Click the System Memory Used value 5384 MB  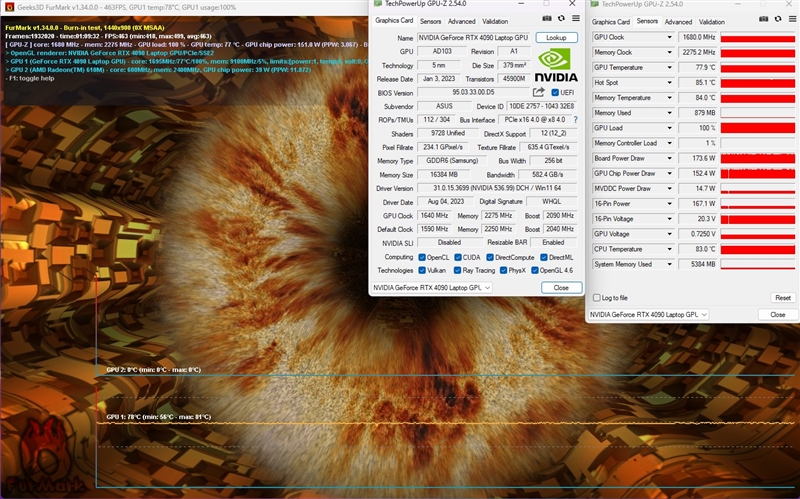click(x=699, y=264)
